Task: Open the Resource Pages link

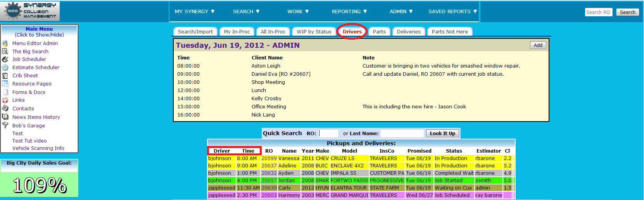Action: pyautogui.click(x=32, y=84)
